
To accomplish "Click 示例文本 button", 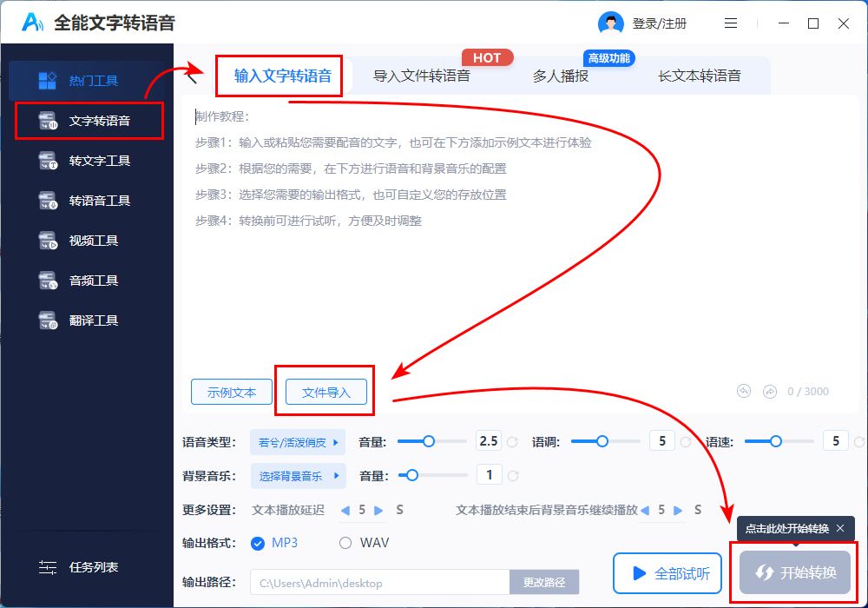I will pos(232,392).
